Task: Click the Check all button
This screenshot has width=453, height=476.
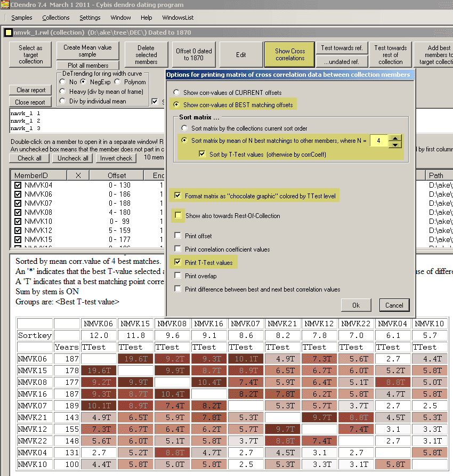Action: [29, 158]
